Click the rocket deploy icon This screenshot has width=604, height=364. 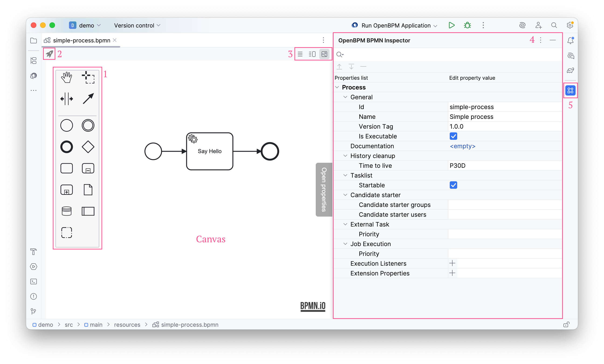click(49, 54)
